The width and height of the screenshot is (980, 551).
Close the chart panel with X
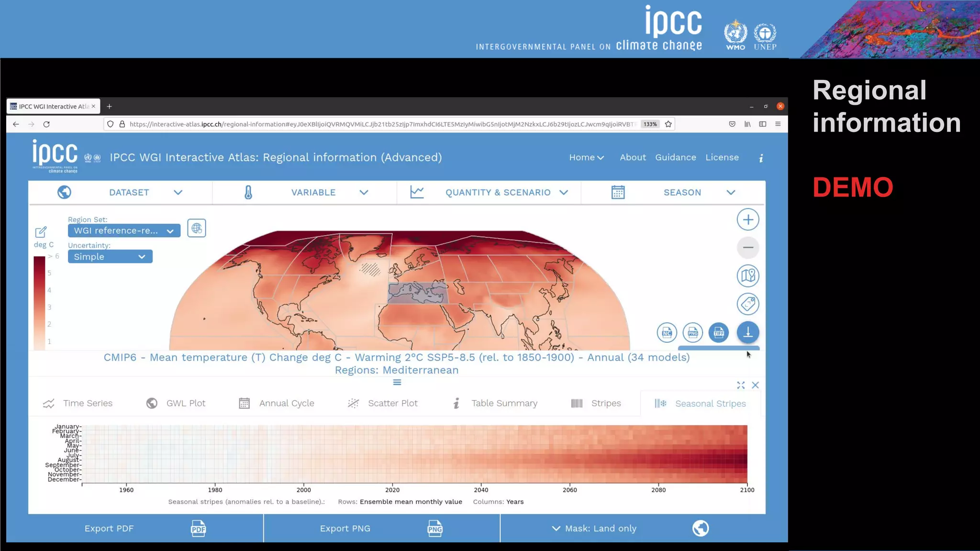pos(755,385)
